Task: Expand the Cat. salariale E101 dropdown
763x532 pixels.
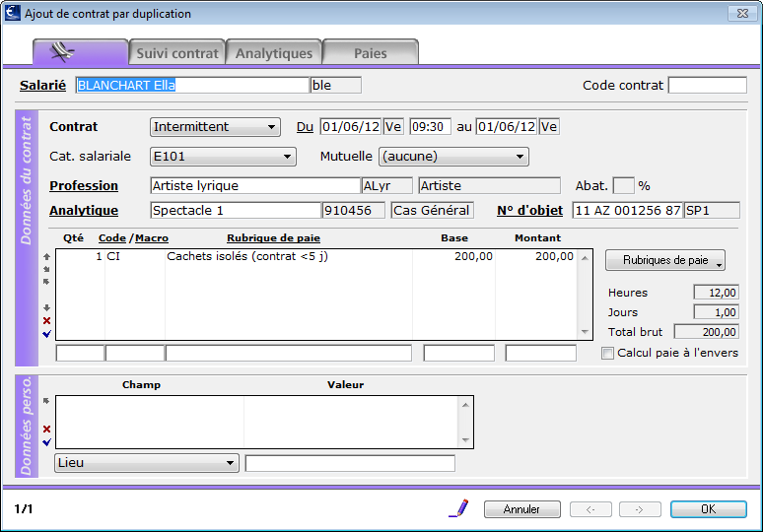Action: (223, 157)
